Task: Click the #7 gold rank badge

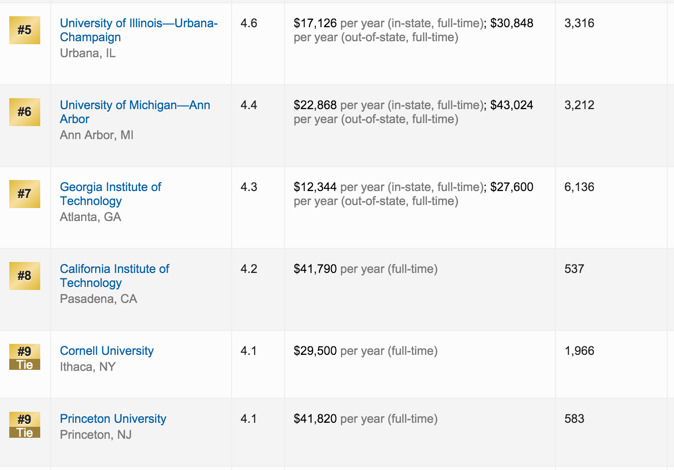Action: pos(25,194)
